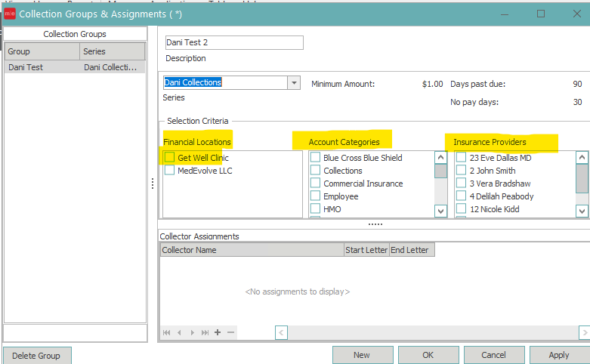Open the Dani Collections series dropdown

pos(294,82)
